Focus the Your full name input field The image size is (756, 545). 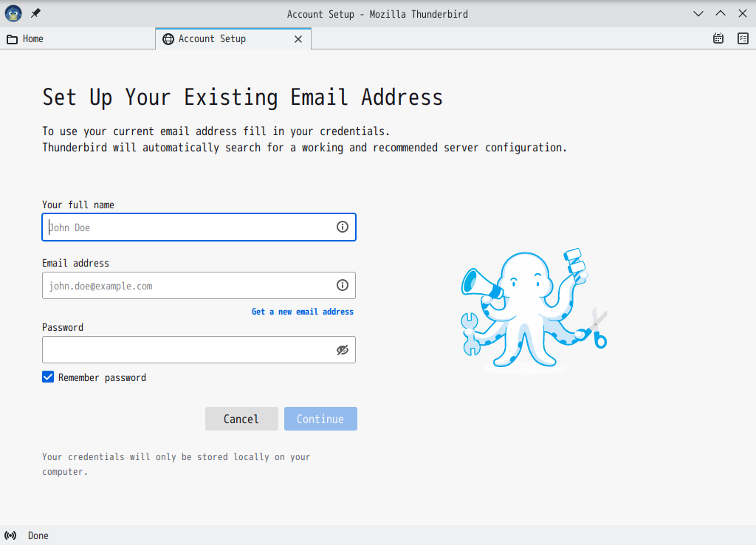tap(199, 227)
